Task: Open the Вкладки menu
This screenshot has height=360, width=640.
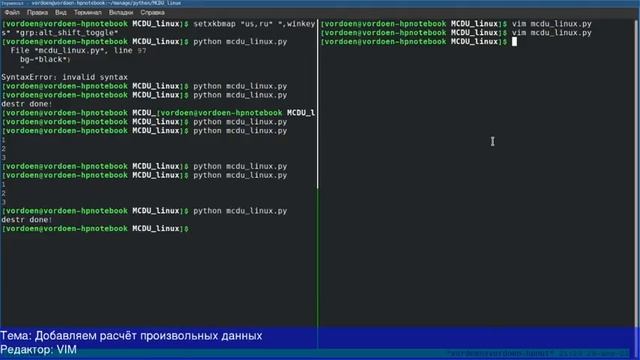Action: click(x=121, y=13)
